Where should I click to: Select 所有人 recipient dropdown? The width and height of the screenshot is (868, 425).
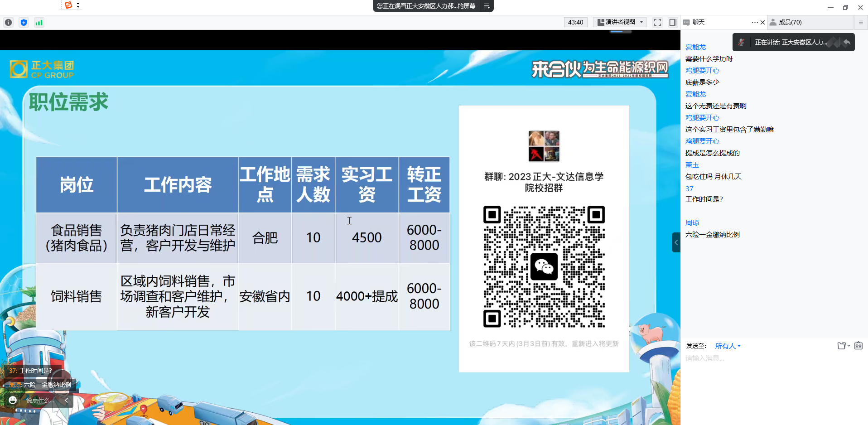click(x=728, y=346)
